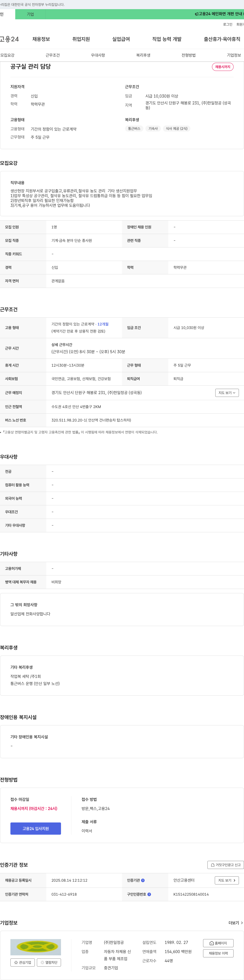This screenshot has width=244, height=980.
Task: Click the 공구실 관리 담당 job title
Action: pos(30,67)
